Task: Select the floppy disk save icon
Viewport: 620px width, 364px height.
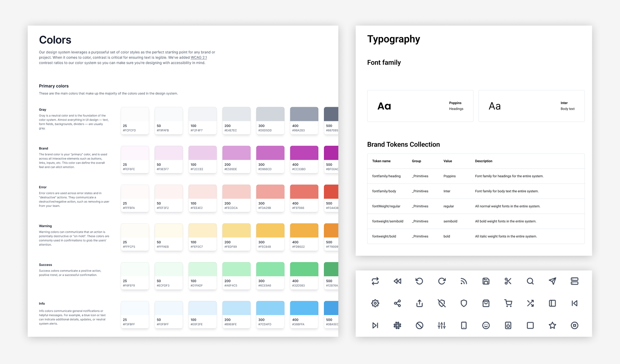Action: [x=486, y=281]
